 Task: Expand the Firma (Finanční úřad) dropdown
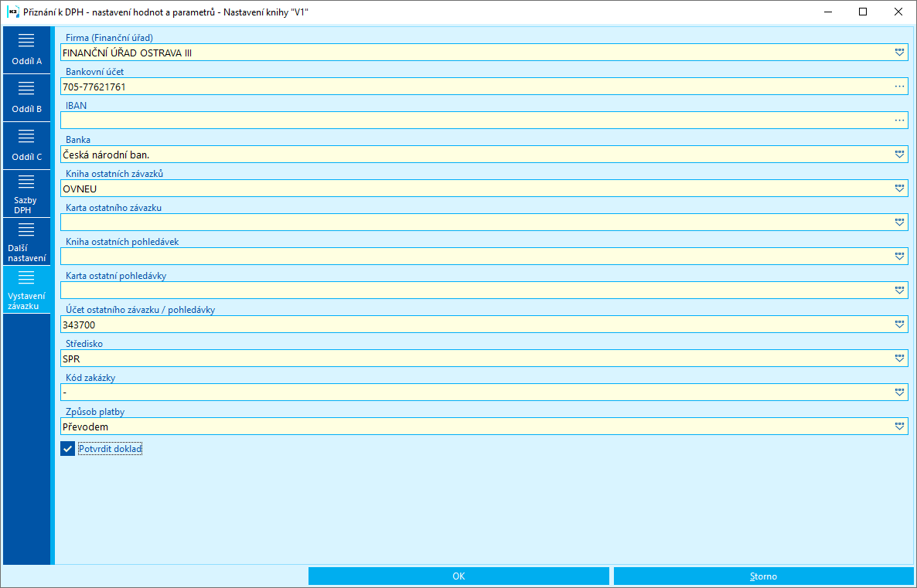[899, 53]
